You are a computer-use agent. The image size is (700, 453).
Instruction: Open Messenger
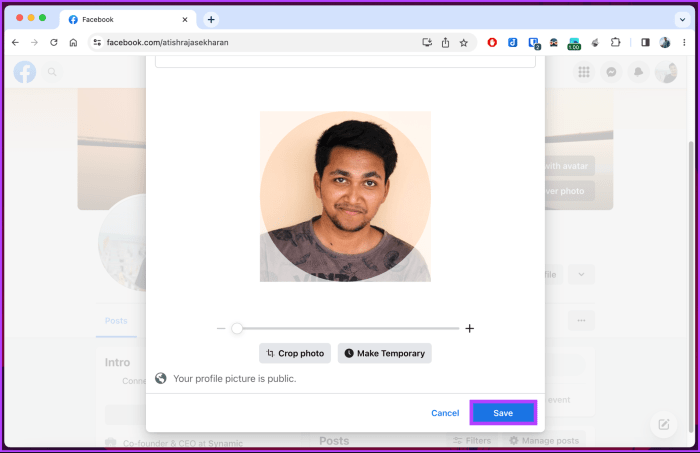tap(611, 72)
